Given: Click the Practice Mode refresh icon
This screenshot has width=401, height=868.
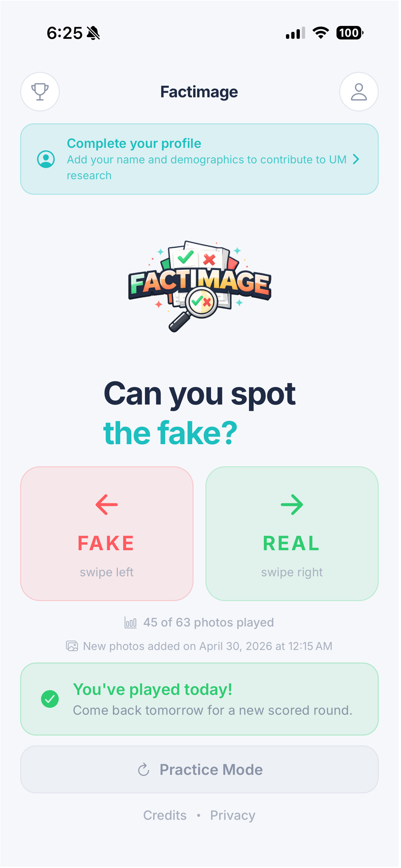Looking at the screenshot, I should pyautogui.click(x=144, y=770).
